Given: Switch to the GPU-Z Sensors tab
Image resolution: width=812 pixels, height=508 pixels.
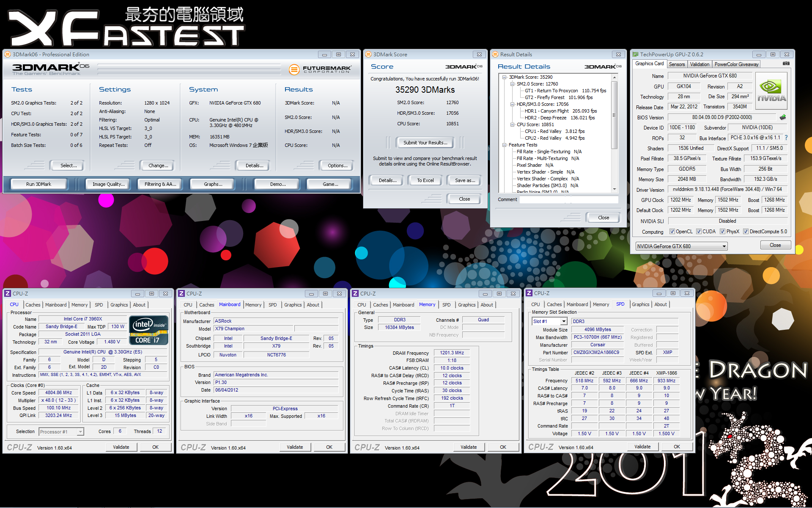Looking at the screenshot, I should pos(677,64).
